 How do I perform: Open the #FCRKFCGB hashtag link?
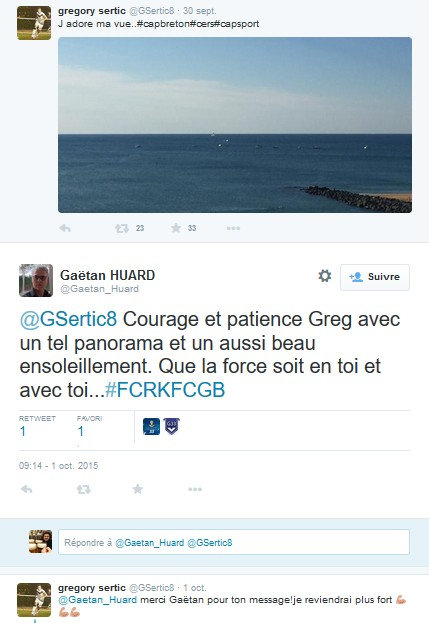coord(165,390)
